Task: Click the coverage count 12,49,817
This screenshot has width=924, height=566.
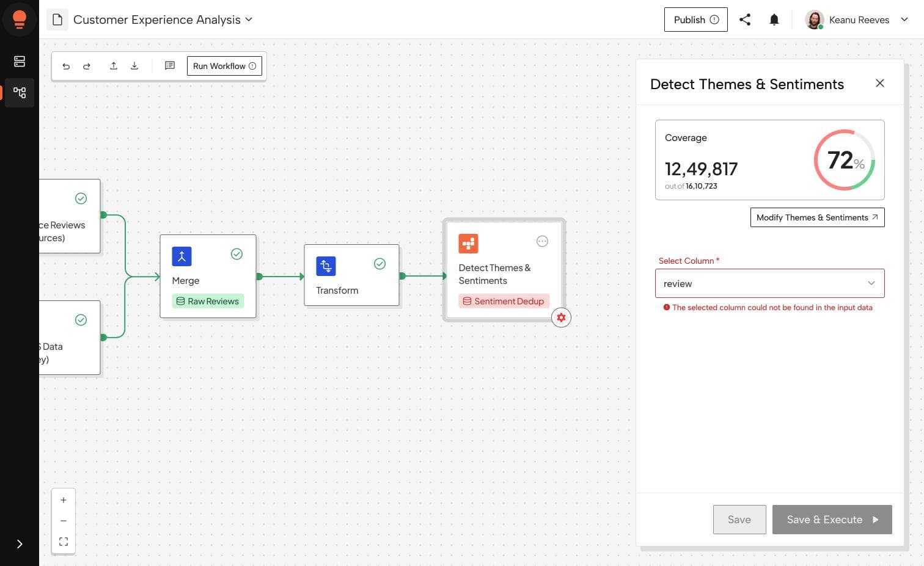Action: [x=702, y=169]
